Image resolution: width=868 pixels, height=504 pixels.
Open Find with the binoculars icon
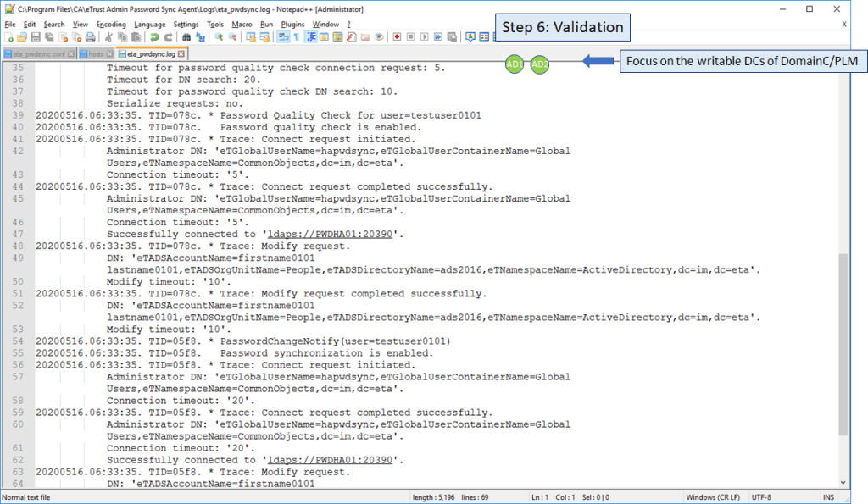[x=186, y=37]
